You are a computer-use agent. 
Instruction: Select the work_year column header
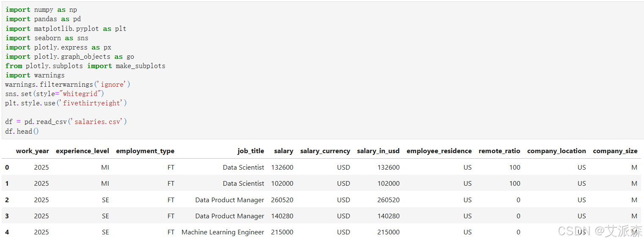click(33, 151)
